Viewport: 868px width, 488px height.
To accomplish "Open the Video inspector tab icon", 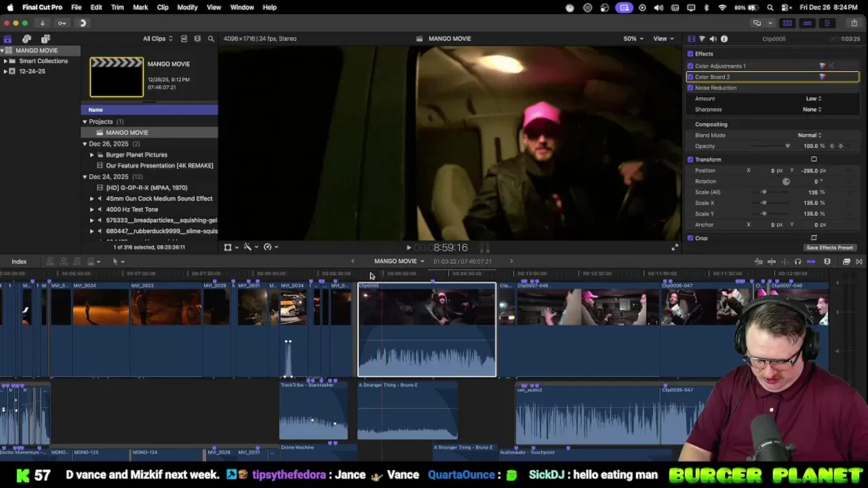I will tap(691, 39).
